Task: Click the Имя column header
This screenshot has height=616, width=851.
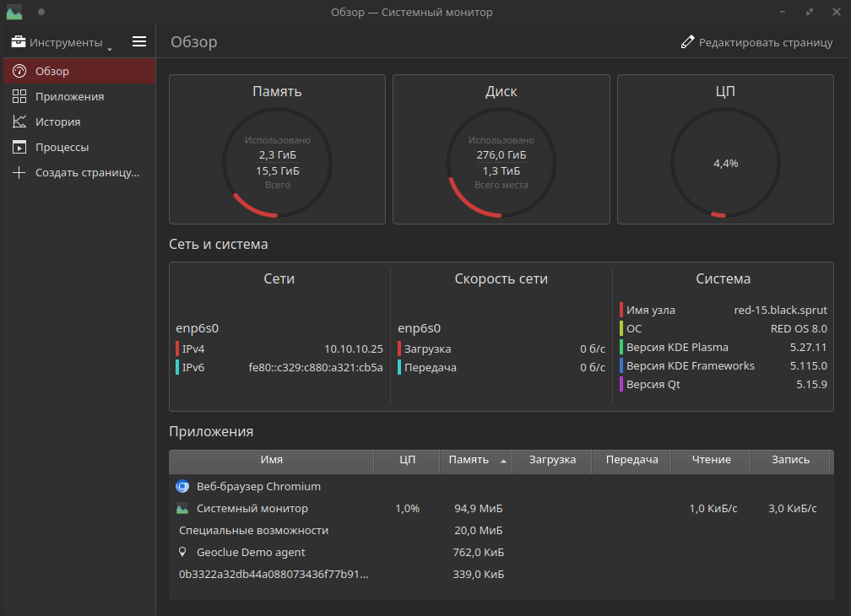Action: pos(271,461)
